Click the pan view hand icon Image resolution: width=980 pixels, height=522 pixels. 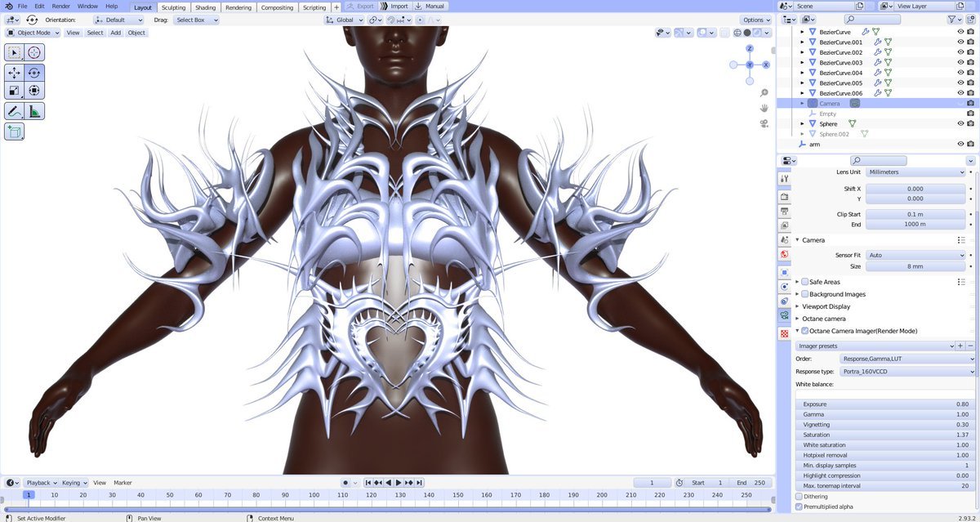[x=764, y=108]
